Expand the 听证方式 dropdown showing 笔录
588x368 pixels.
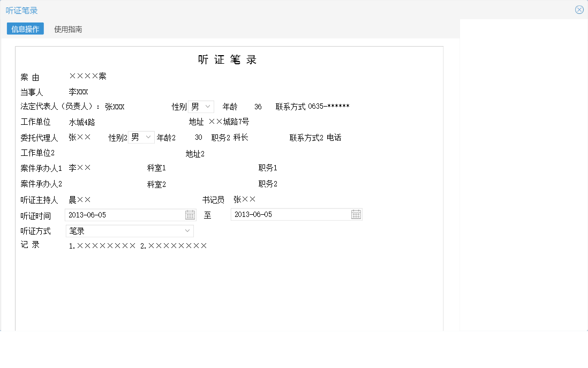pos(187,231)
